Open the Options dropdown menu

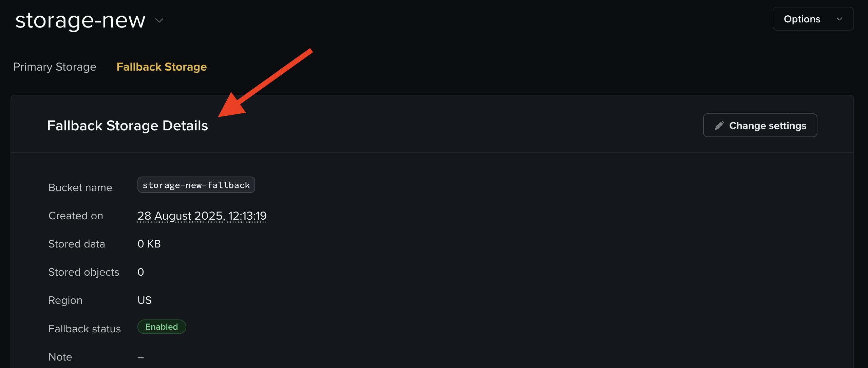pos(813,19)
